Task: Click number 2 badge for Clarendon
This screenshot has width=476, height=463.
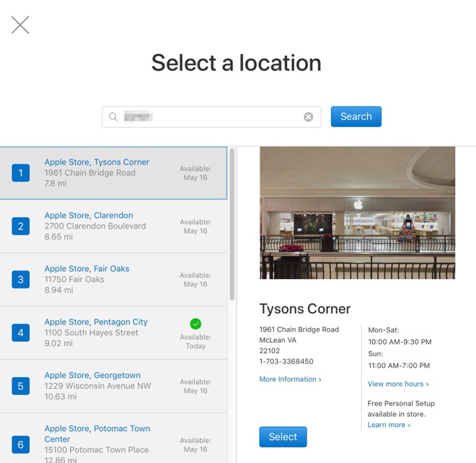Action: click(21, 226)
